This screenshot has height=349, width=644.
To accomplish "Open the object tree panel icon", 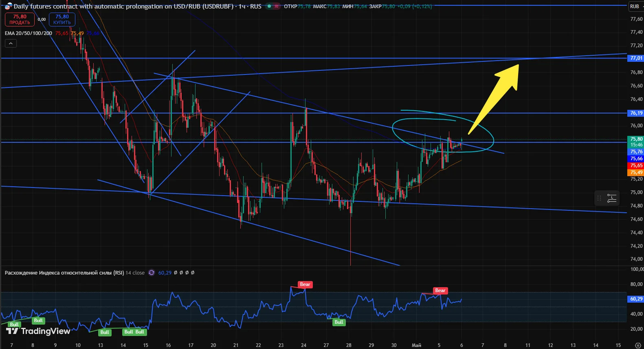I will 611,198.
